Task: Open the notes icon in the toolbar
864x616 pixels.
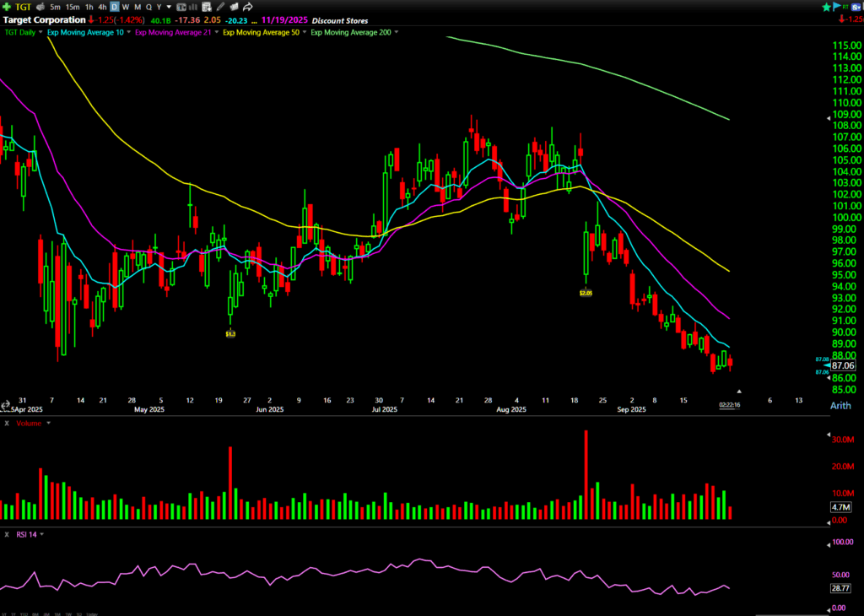Action: pos(207,7)
